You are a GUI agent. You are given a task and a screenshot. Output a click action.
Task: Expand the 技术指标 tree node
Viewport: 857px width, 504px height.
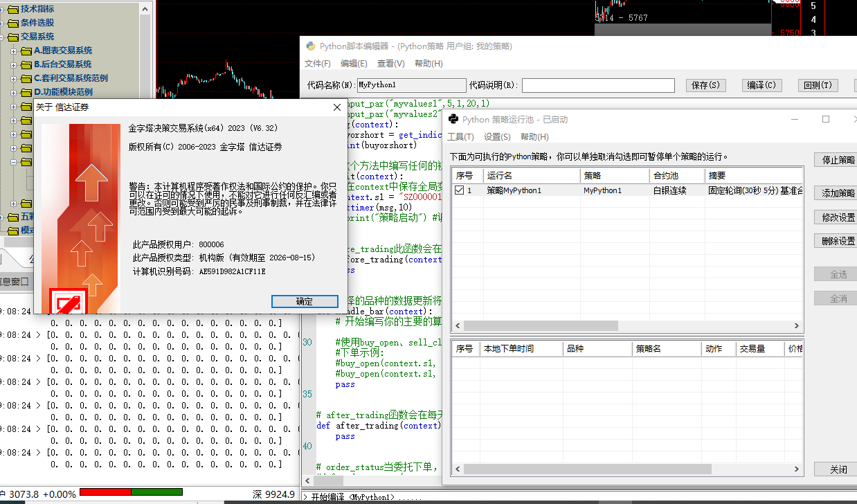pos(3,9)
